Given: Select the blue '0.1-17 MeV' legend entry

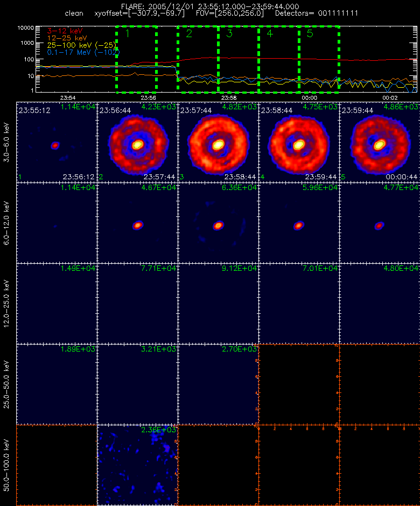Looking at the screenshot, I should point(83,52).
